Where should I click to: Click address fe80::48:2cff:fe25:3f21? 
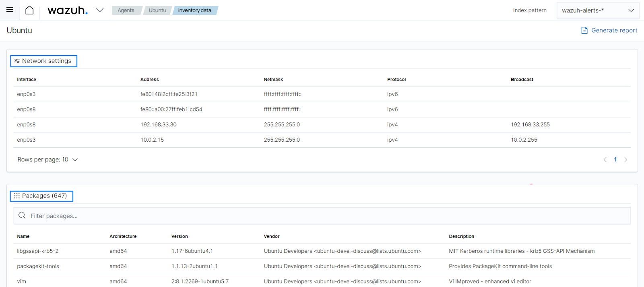coord(169,94)
